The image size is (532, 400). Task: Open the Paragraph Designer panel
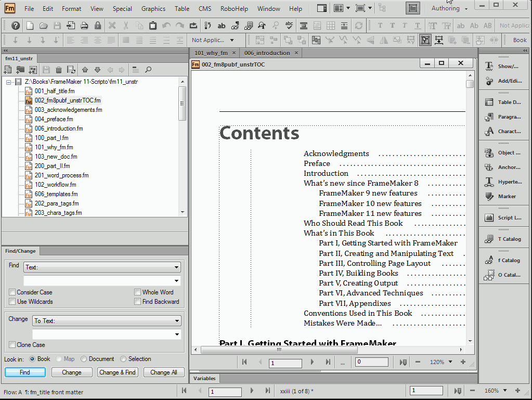click(x=504, y=117)
